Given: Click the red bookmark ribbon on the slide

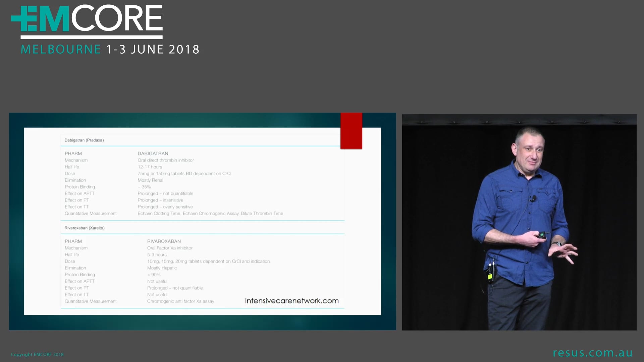Looking at the screenshot, I should tap(351, 131).
